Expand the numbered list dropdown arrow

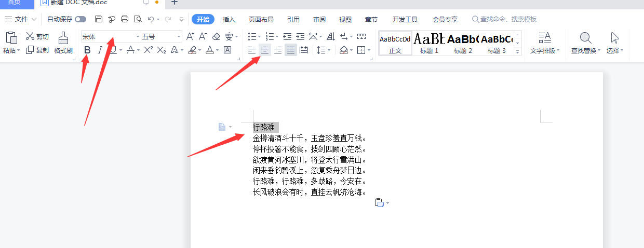pos(277,37)
